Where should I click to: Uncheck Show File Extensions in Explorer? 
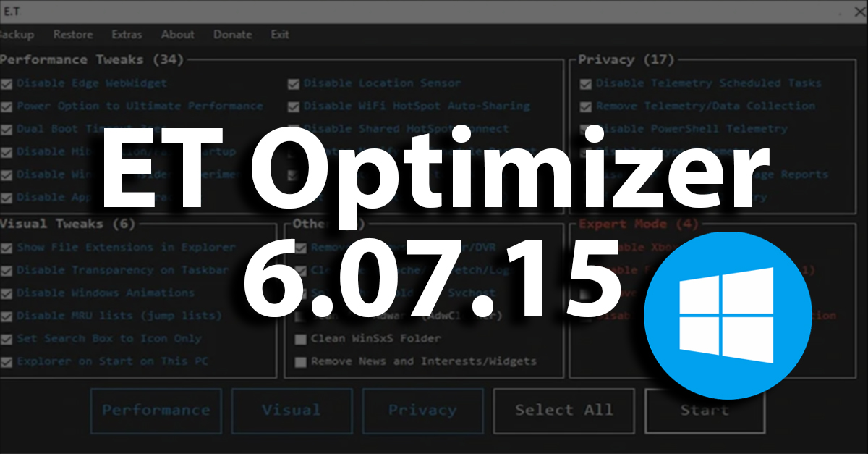coord(7,248)
